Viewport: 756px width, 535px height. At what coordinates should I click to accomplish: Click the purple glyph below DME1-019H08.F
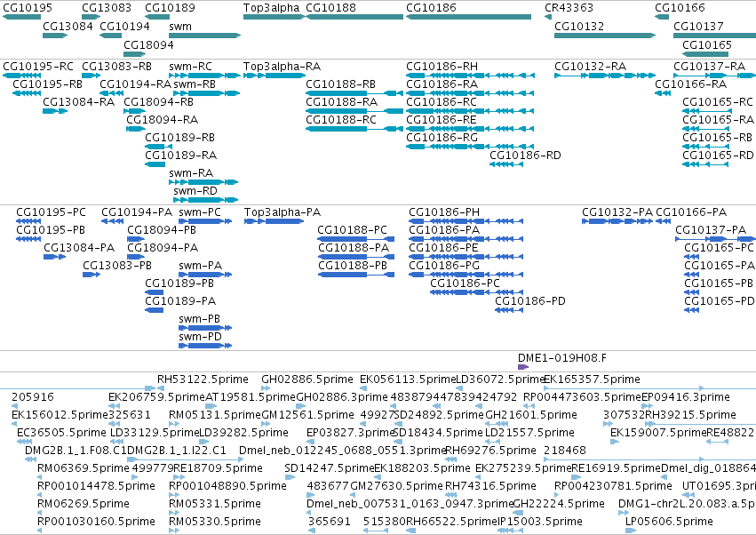[523, 367]
